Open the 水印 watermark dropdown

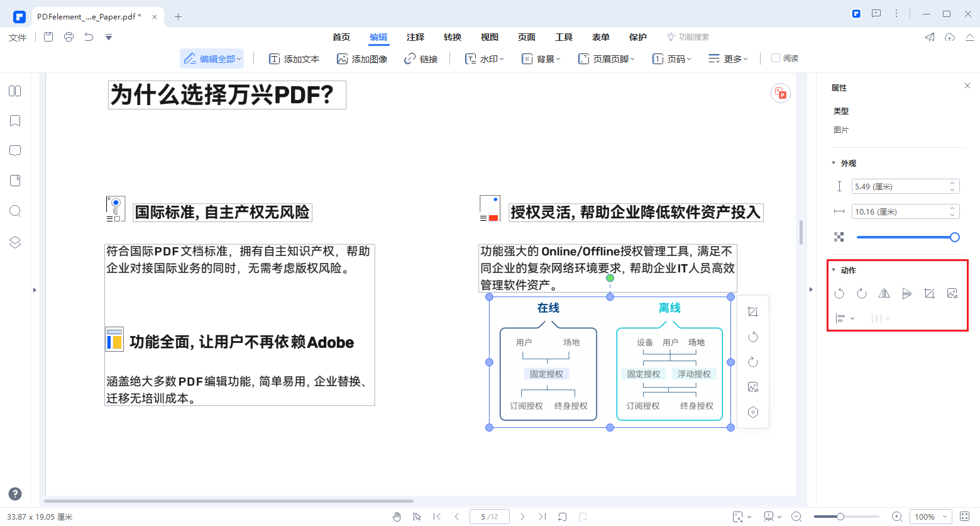[x=484, y=58]
